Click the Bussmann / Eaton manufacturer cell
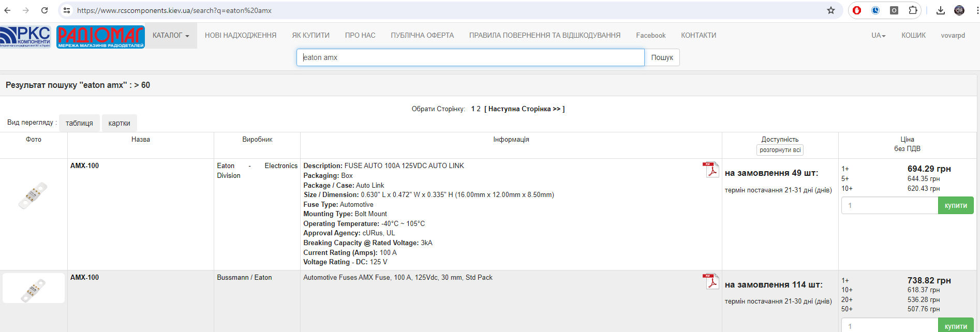Screen dimensions: 980x332 pos(244,278)
